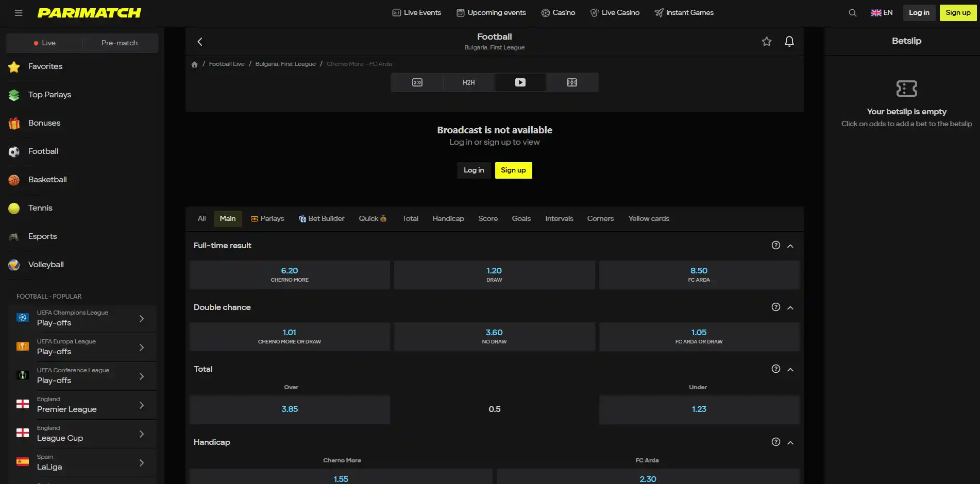980x484 pixels.
Task: Open Full-time result help icon
Action: [x=775, y=246]
